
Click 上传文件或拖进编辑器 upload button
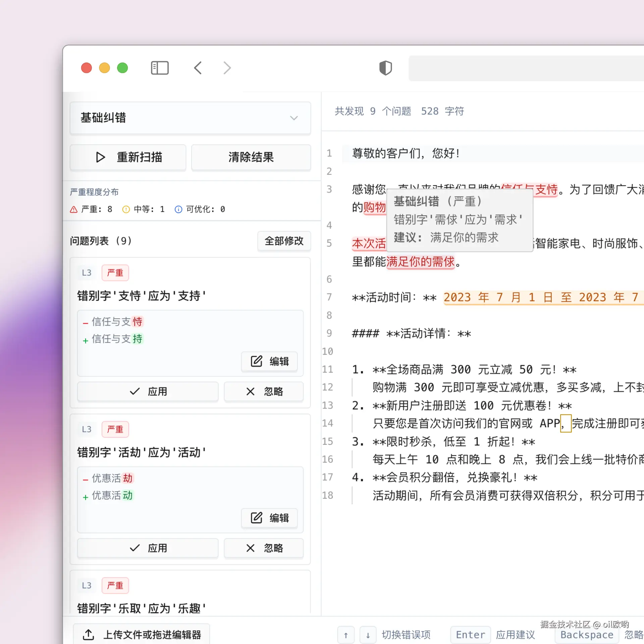(x=142, y=634)
